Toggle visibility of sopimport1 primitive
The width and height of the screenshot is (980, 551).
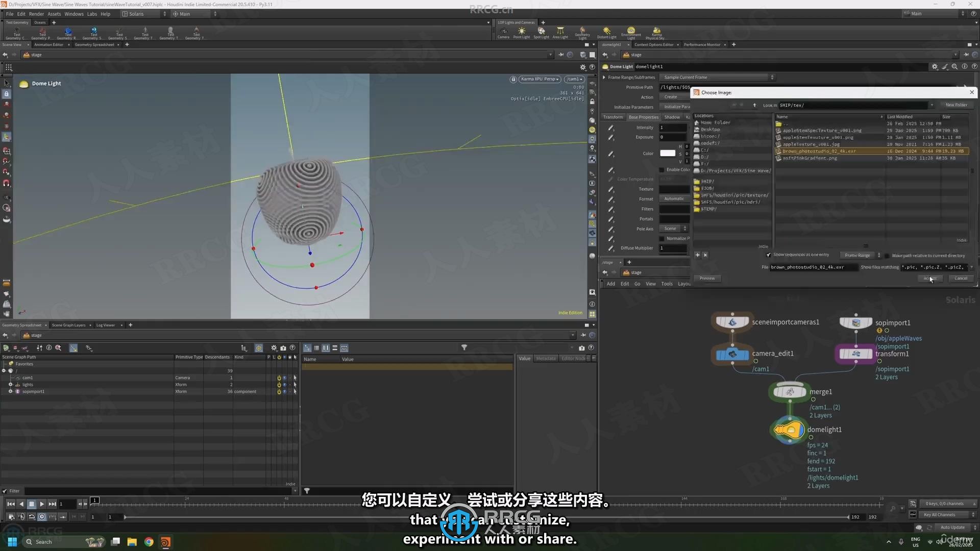pyautogui.click(x=284, y=392)
